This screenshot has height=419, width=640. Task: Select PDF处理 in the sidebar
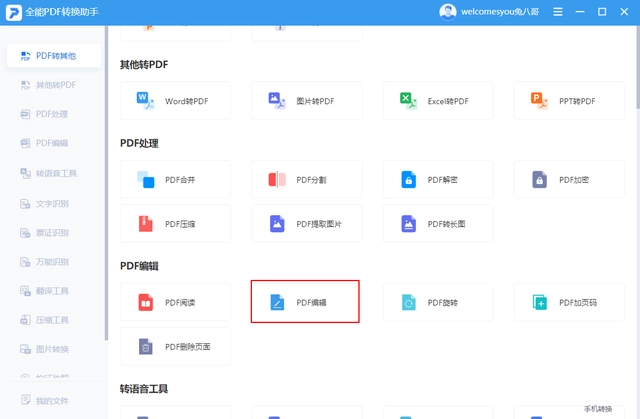coord(54,114)
